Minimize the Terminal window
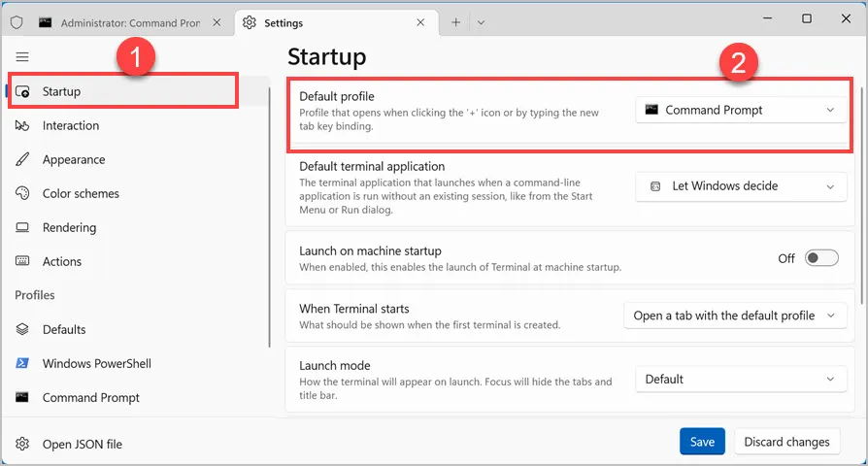Image resolution: width=868 pixels, height=466 pixels. [767, 18]
